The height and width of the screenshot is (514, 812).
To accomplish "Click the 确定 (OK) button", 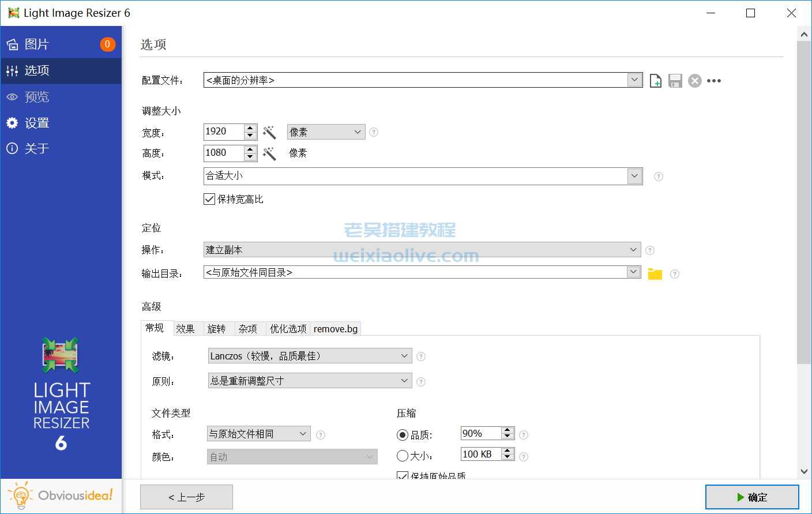I will click(x=753, y=497).
